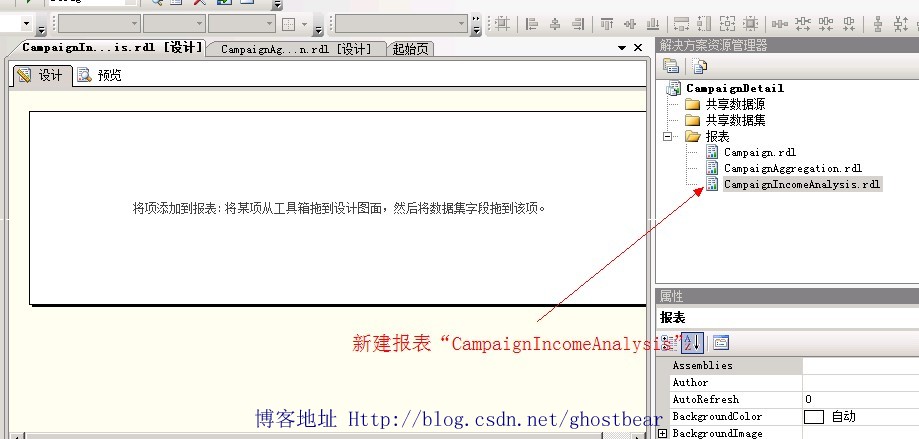
Task: Open the borders icon dropdown arrow
Action: [304, 24]
